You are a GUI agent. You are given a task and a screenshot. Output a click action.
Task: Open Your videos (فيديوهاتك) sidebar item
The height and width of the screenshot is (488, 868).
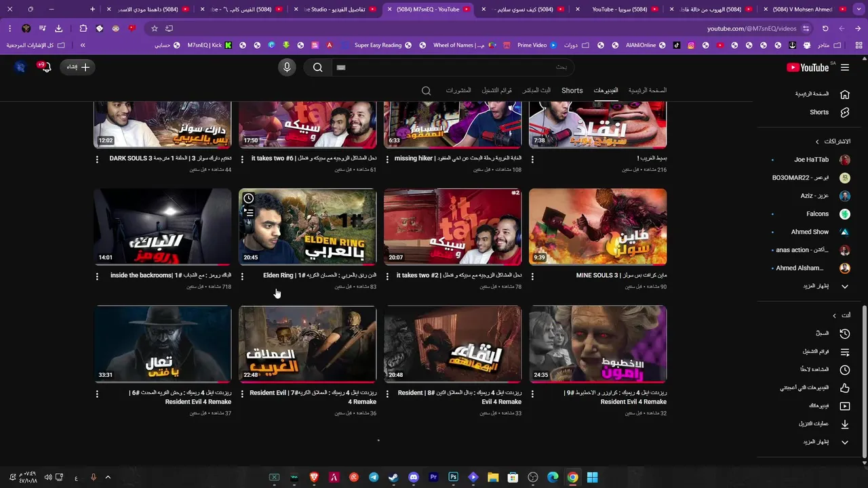tap(829, 406)
